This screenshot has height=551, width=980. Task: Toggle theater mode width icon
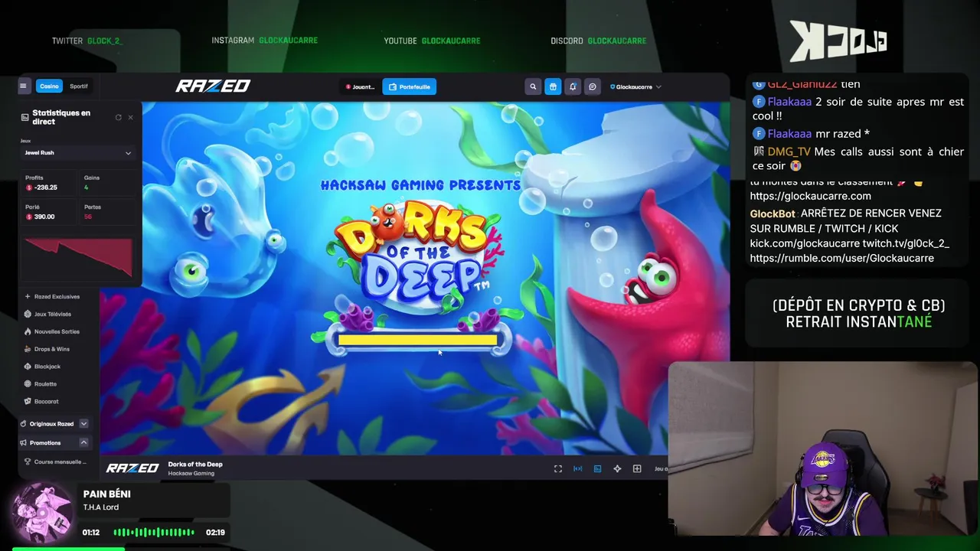click(578, 468)
